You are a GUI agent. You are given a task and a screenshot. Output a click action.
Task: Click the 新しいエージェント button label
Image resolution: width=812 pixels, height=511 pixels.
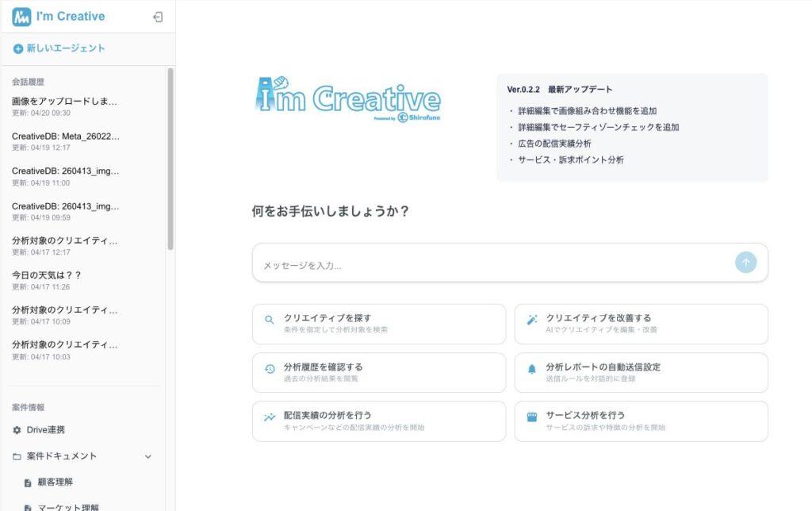pos(66,48)
